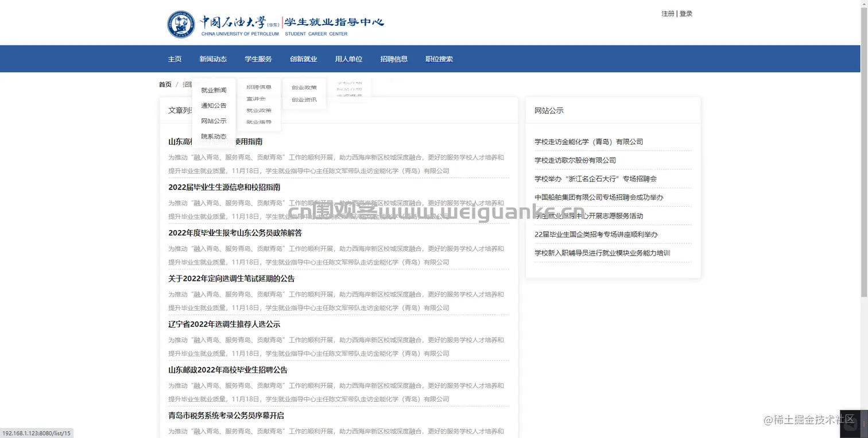
Task: Open article 青岛市税务系统考录公务员序幕开启
Action: 226,416
